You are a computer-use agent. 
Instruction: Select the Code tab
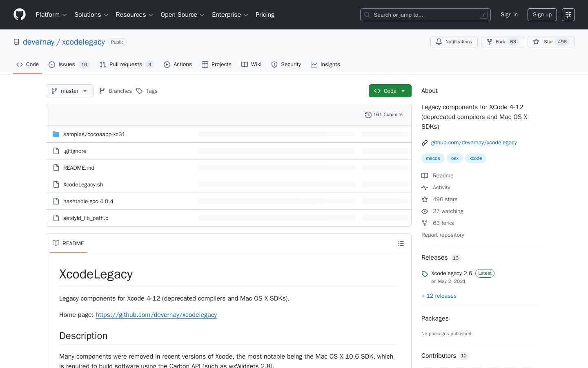click(28, 65)
